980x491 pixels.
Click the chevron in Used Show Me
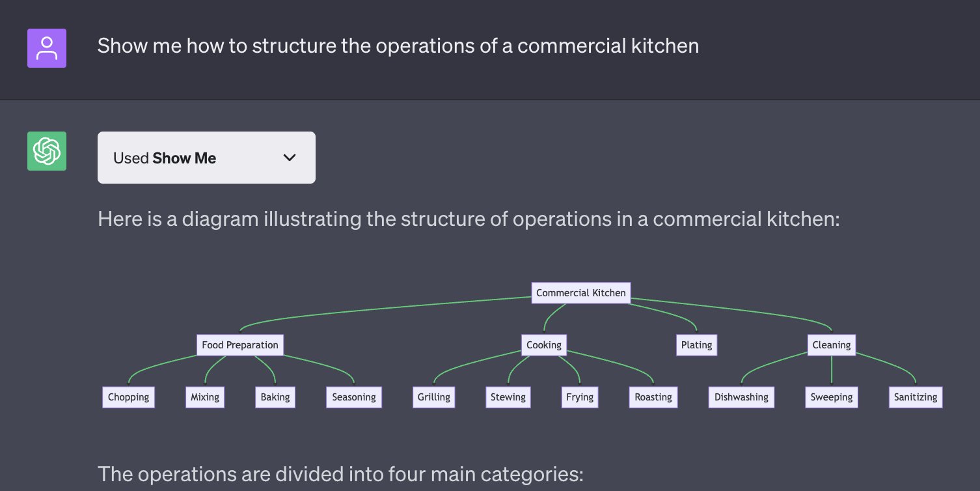[290, 158]
